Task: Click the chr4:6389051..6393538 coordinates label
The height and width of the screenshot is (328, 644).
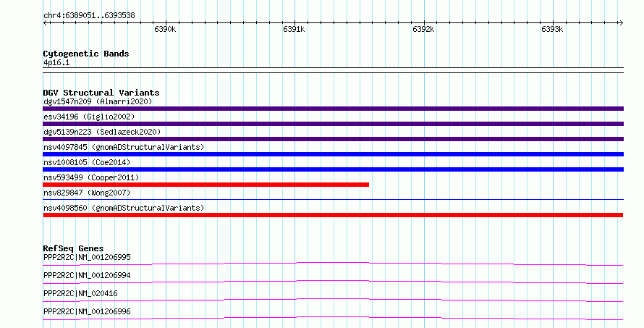Action: click(89, 16)
